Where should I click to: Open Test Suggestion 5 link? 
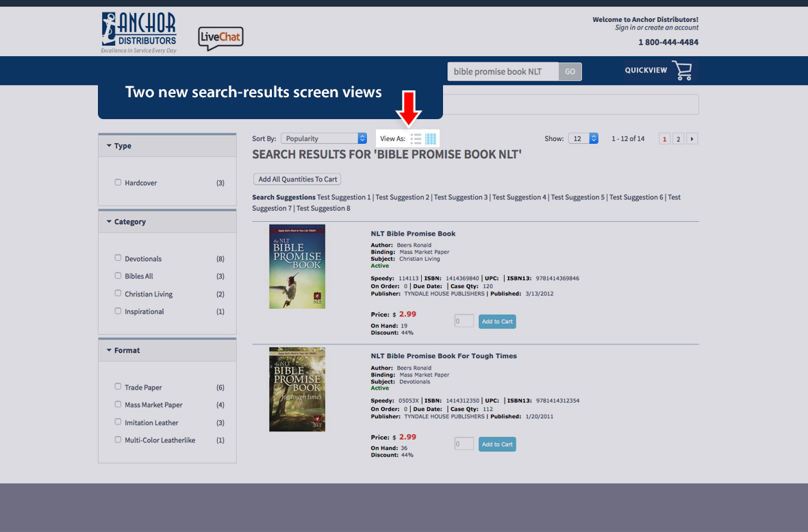click(578, 197)
